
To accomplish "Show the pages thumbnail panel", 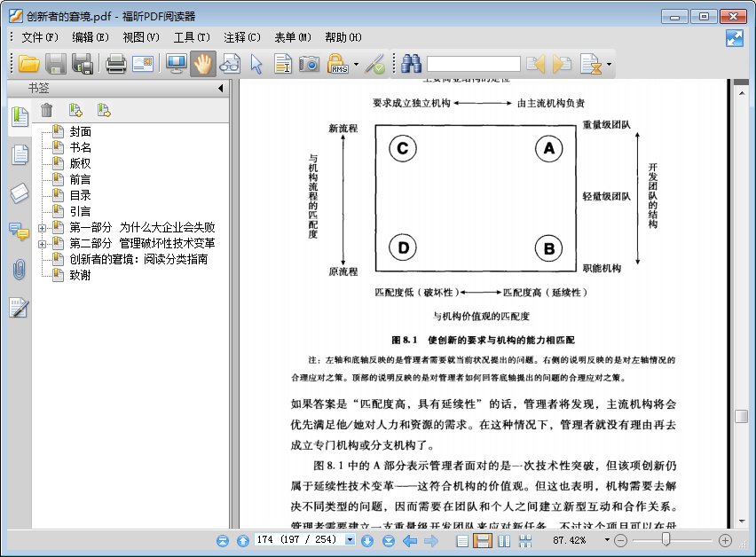I will point(20,154).
